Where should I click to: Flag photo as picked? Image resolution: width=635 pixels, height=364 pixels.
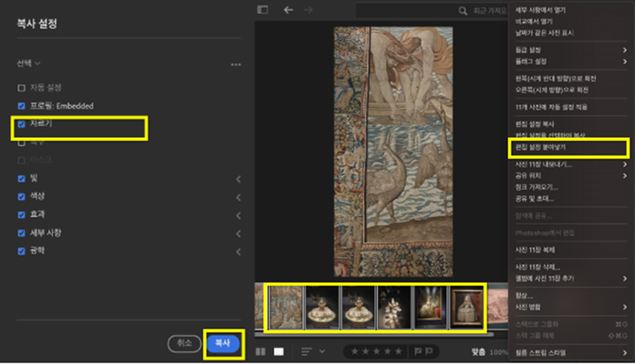(x=418, y=351)
